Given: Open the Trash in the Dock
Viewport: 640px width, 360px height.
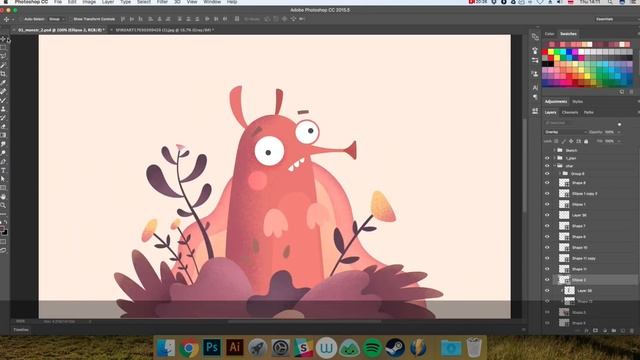Looking at the screenshot, I should [474, 348].
